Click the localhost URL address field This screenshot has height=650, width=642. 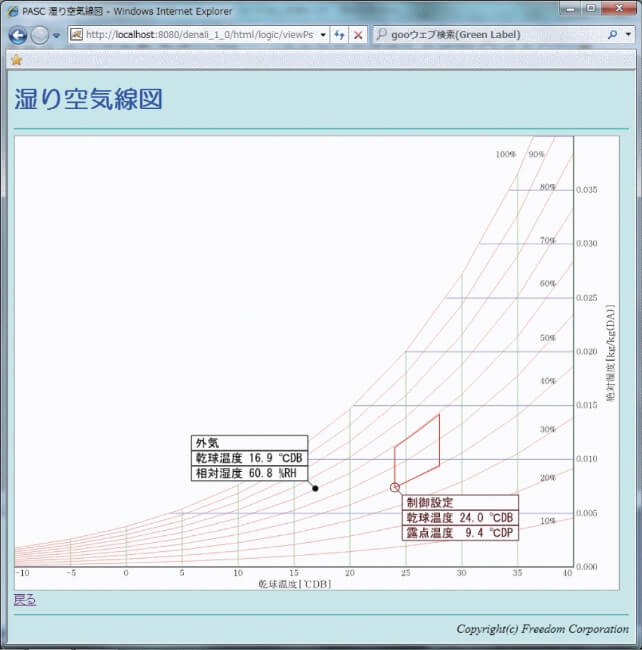point(198,34)
